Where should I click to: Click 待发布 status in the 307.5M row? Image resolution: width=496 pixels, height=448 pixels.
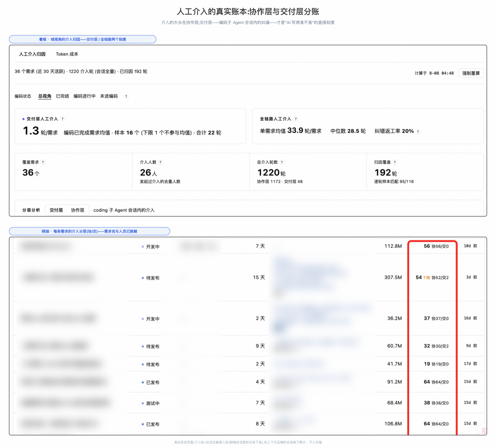151,278
